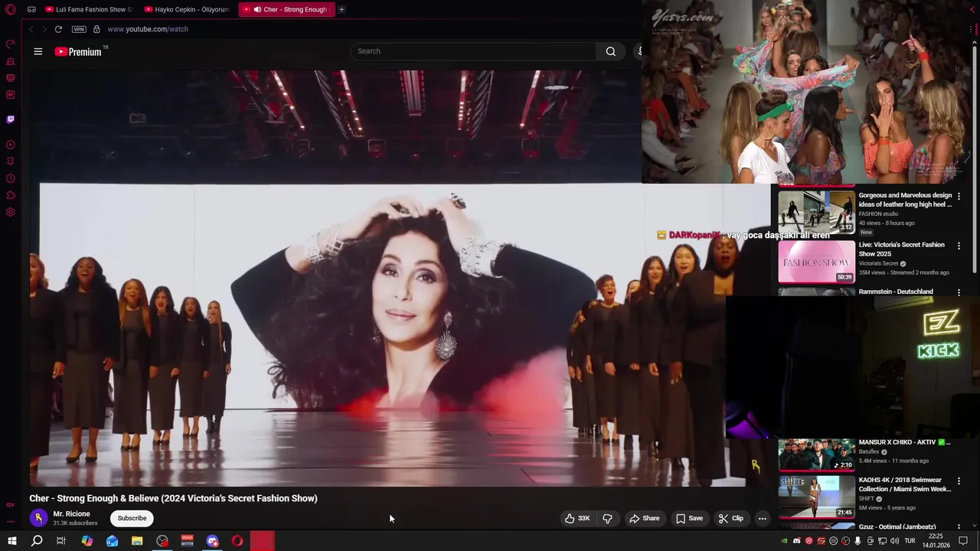
Task: Reload the current YouTube page
Action: coord(58,29)
